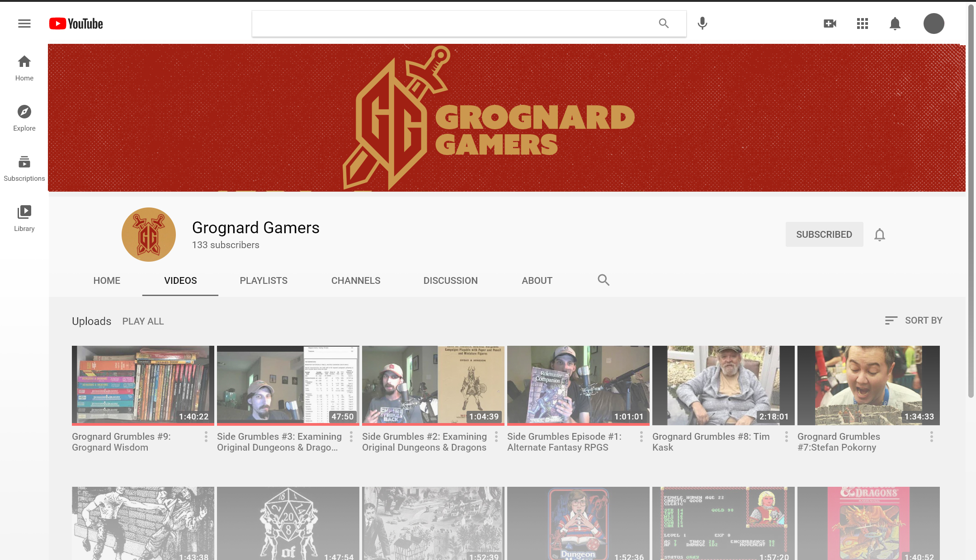Click the voice search microphone icon
Viewport: 976px width, 560px height.
click(x=702, y=24)
